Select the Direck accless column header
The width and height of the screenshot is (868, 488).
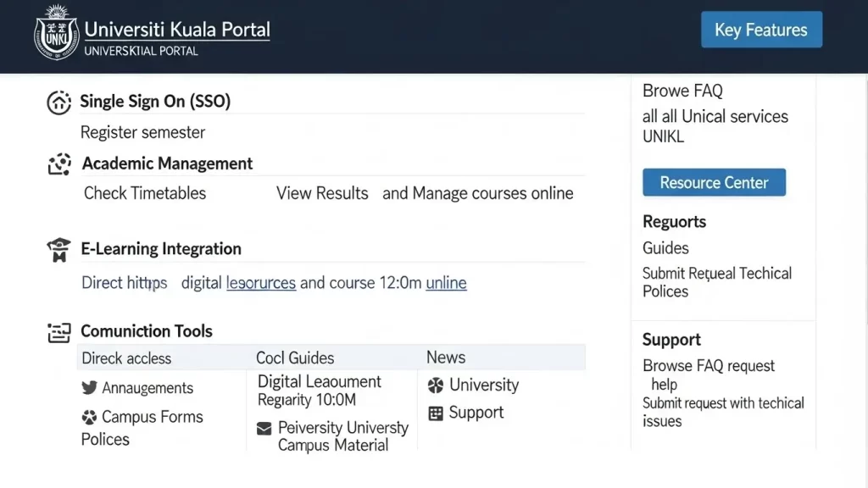tap(126, 358)
